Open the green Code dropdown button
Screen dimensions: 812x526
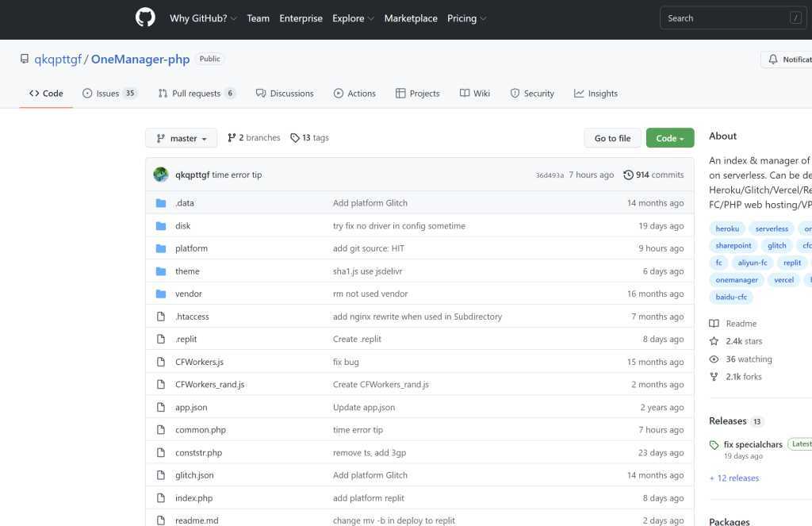tap(669, 138)
